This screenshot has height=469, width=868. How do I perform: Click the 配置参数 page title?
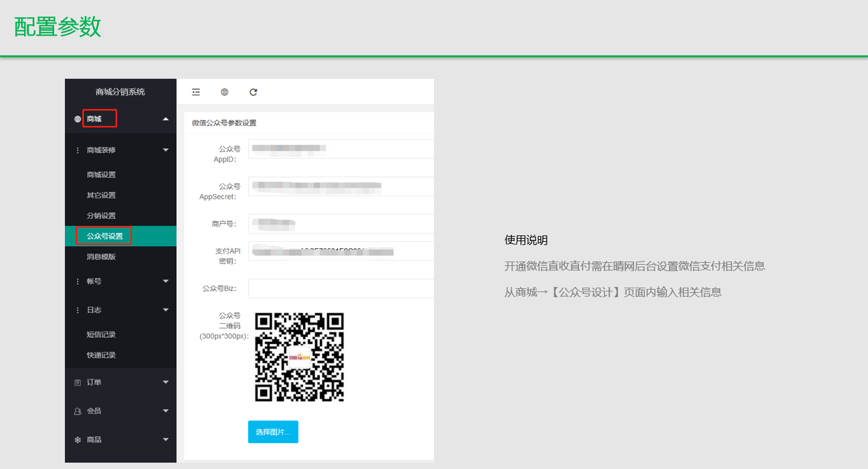click(58, 27)
